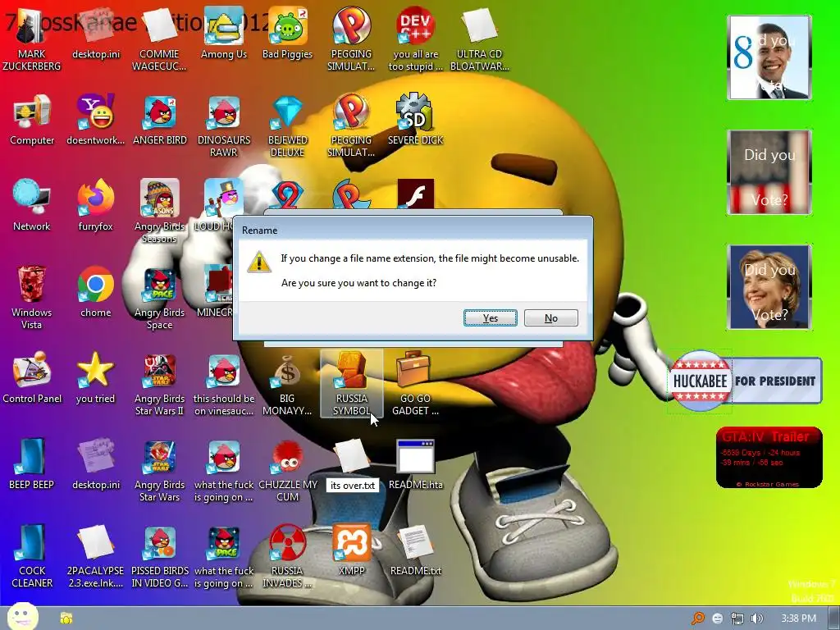Viewport: 840px width, 630px height.
Task: Select the Control Panel icon
Action: coord(32,378)
